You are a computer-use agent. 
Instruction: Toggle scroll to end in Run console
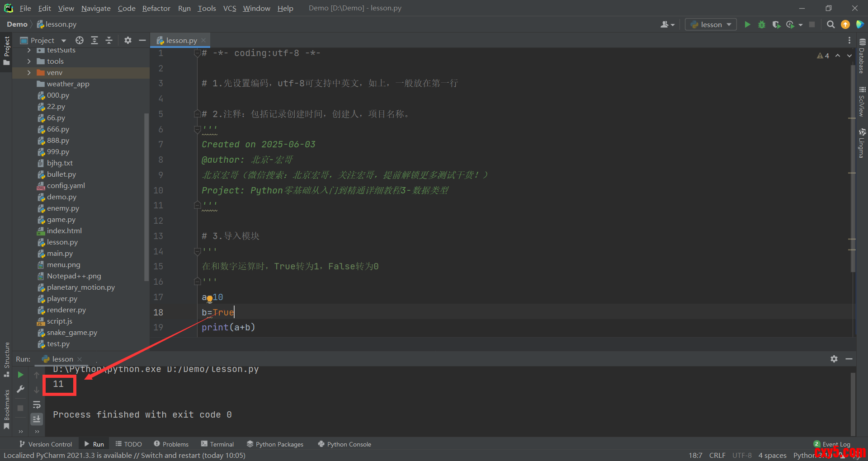click(37, 419)
